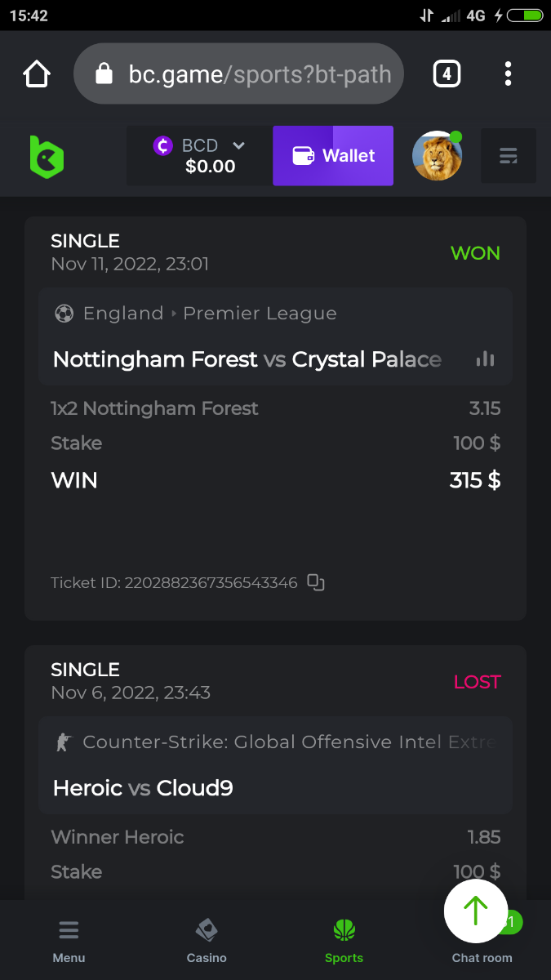View Nottingham Forest match statistics icon
551x980 pixels.
pyautogui.click(x=485, y=359)
